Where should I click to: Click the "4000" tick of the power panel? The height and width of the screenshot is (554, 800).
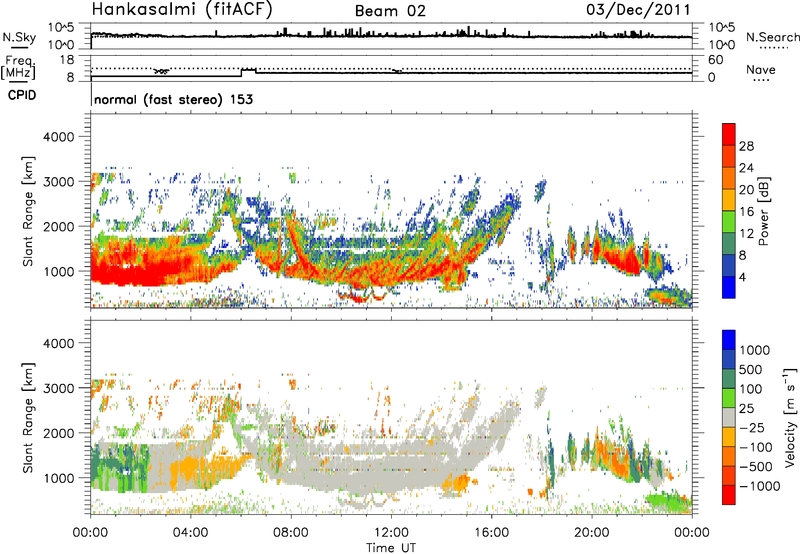coord(59,137)
